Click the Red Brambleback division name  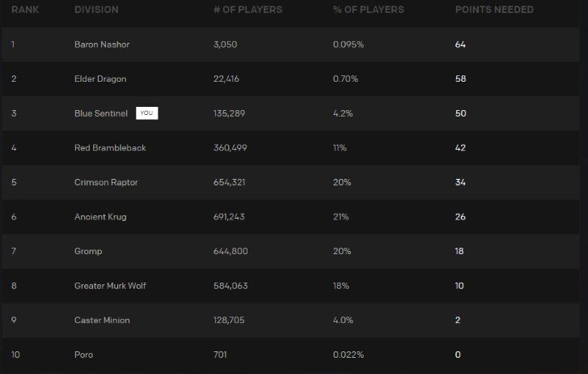109,148
